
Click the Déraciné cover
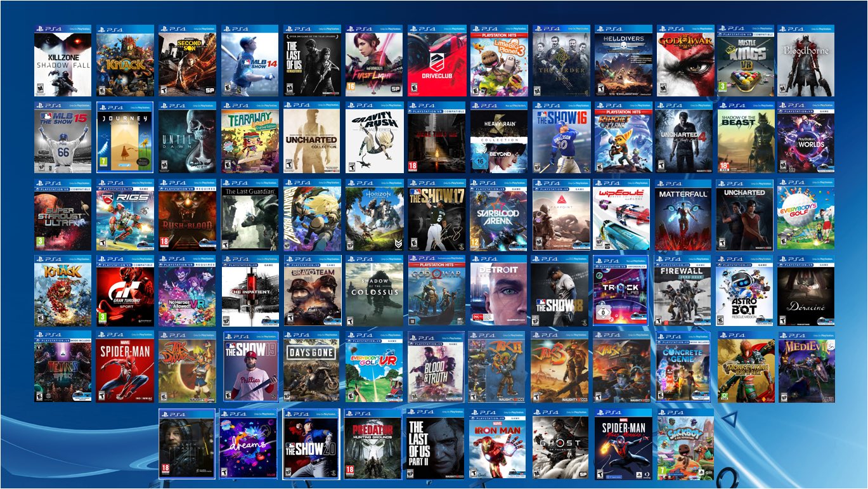point(806,290)
